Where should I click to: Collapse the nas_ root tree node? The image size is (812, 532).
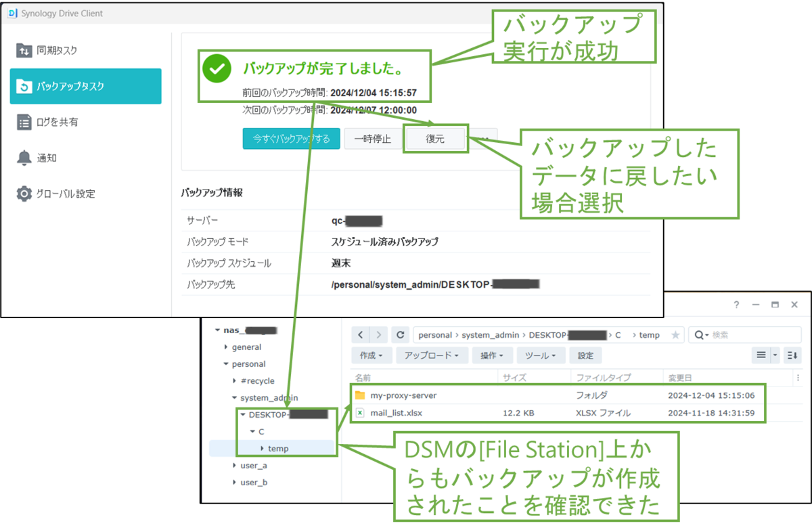(217, 330)
